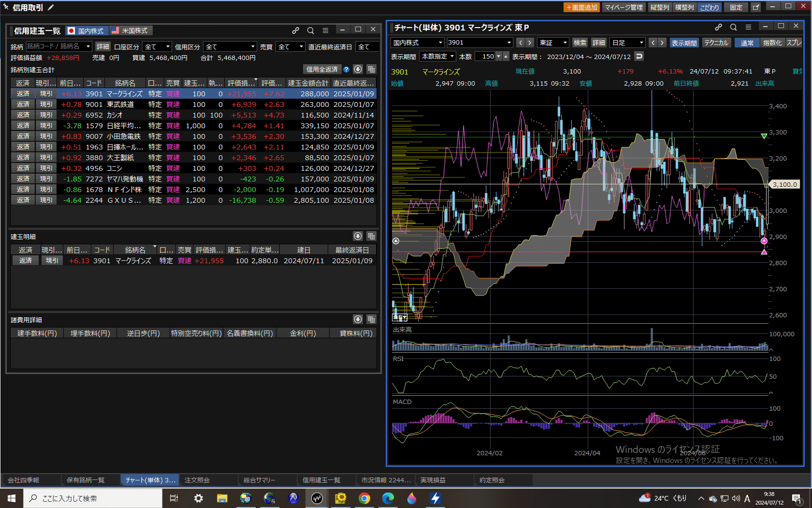
Task: Open 信用区分 dropdown
Action: (x=230, y=46)
